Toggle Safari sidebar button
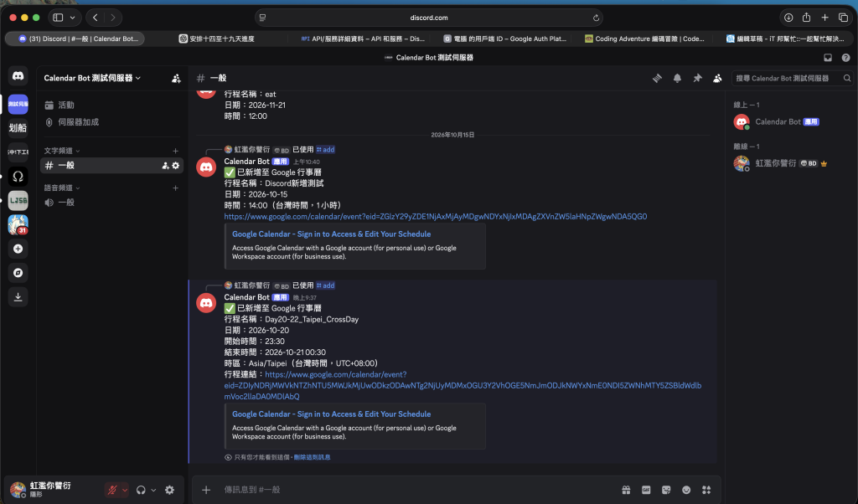 58,18
